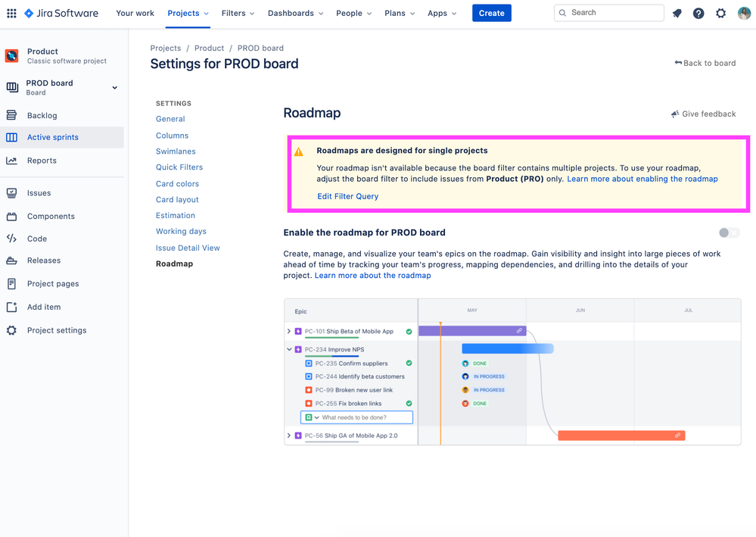Open the General settings tab
The image size is (756, 537).
(170, 119)
